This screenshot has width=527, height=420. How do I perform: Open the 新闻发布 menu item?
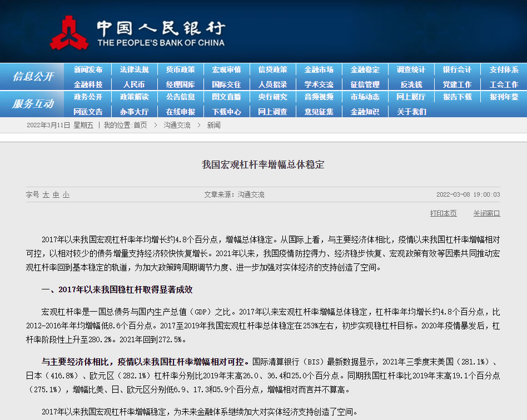tap(88, 70)
